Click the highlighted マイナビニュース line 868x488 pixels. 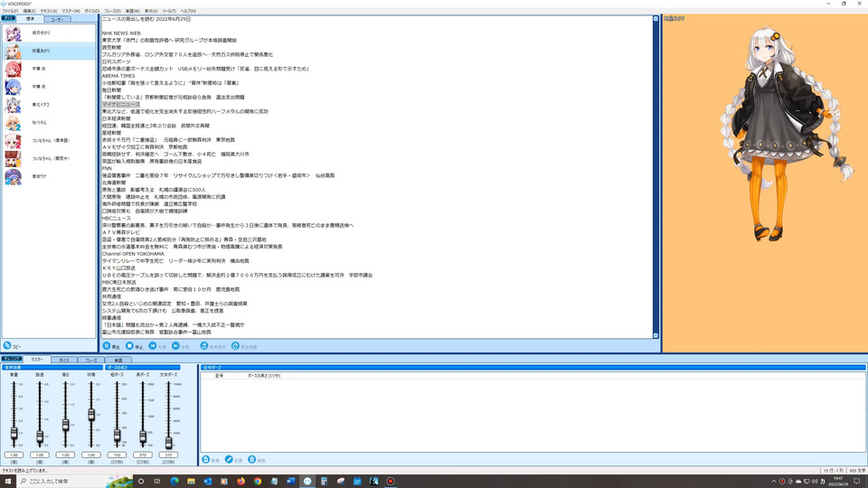pyautogui.click(x=120, y=104)
